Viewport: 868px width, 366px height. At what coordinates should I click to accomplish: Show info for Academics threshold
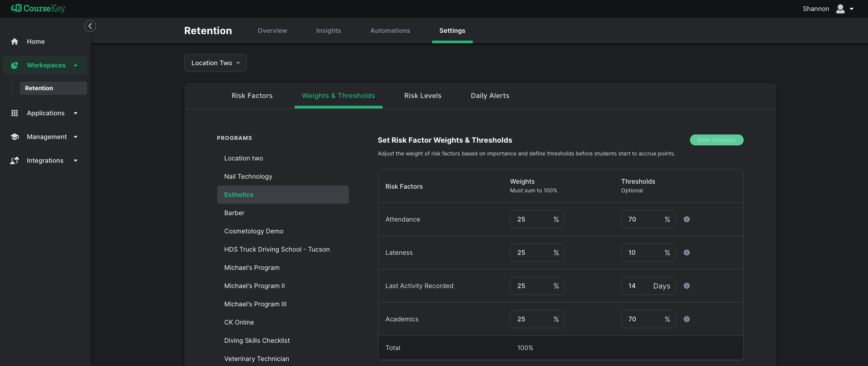tap(687, 319)
